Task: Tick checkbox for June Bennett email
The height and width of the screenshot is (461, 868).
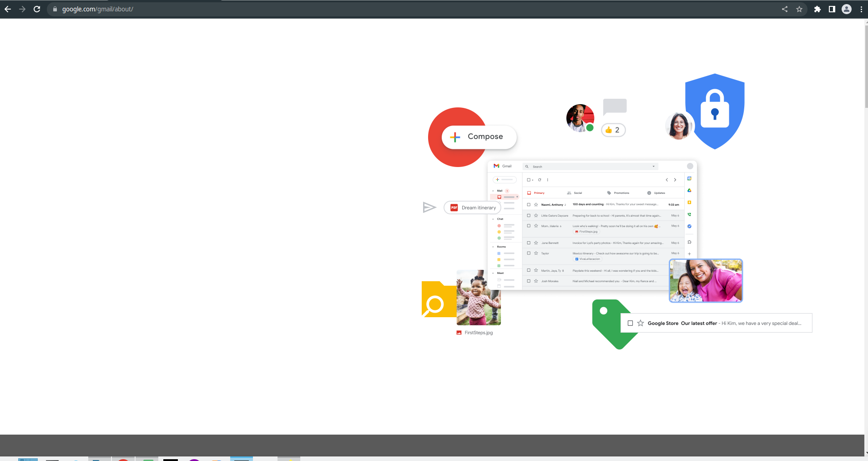Action: (x=529, y=243)
